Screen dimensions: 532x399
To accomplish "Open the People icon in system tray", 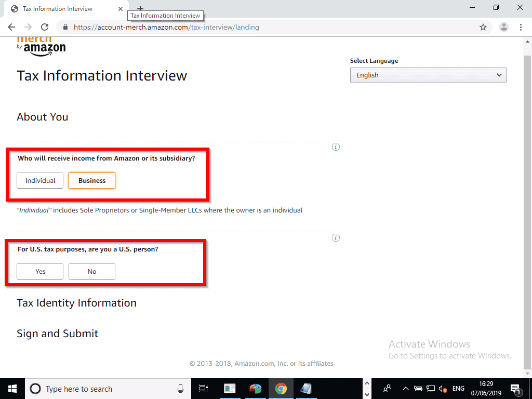I will (x=387, y=389).
